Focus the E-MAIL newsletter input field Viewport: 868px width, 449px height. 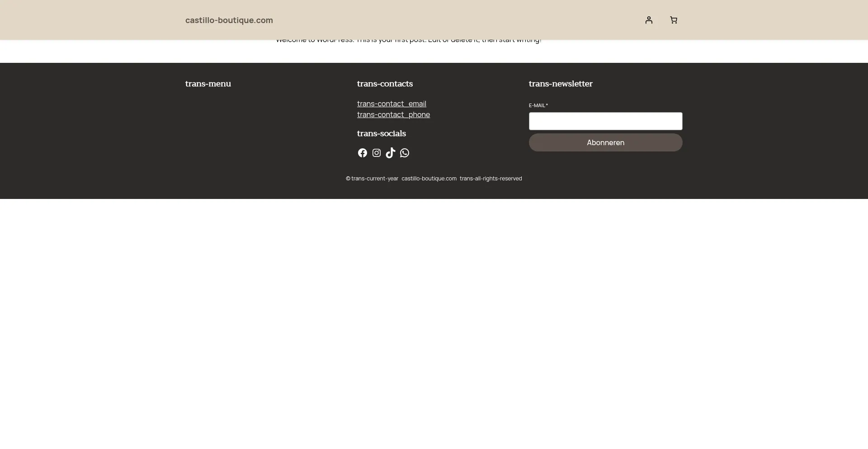605,121
